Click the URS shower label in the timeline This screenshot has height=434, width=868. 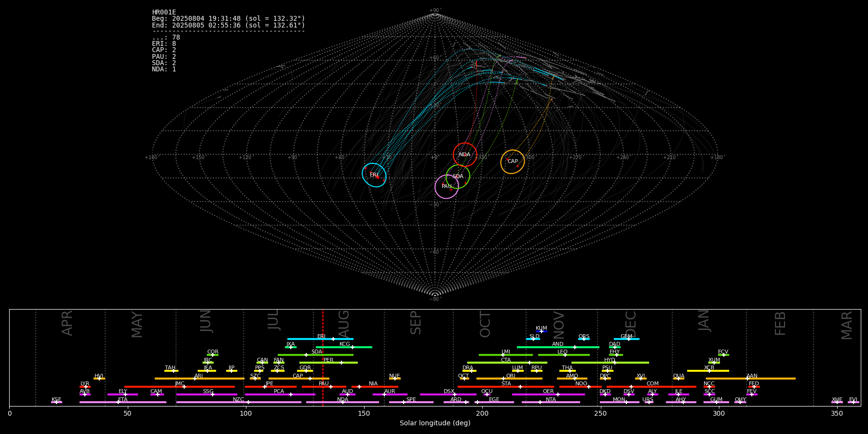point(648,400)
